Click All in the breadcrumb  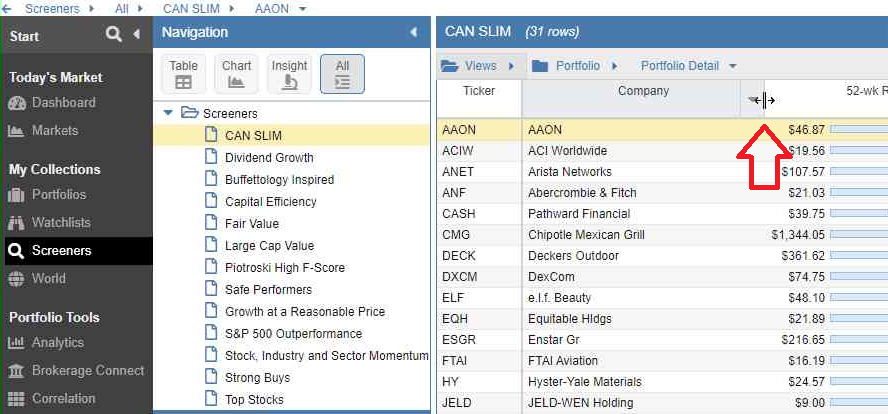[x=122, y=8]
